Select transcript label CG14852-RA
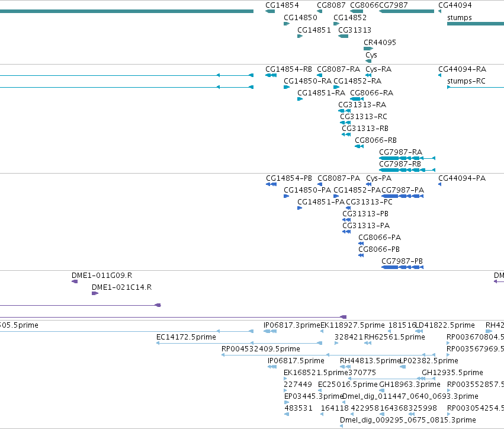Screen dimensions: 504x429 pyautogui.click(x=357, y=81)
